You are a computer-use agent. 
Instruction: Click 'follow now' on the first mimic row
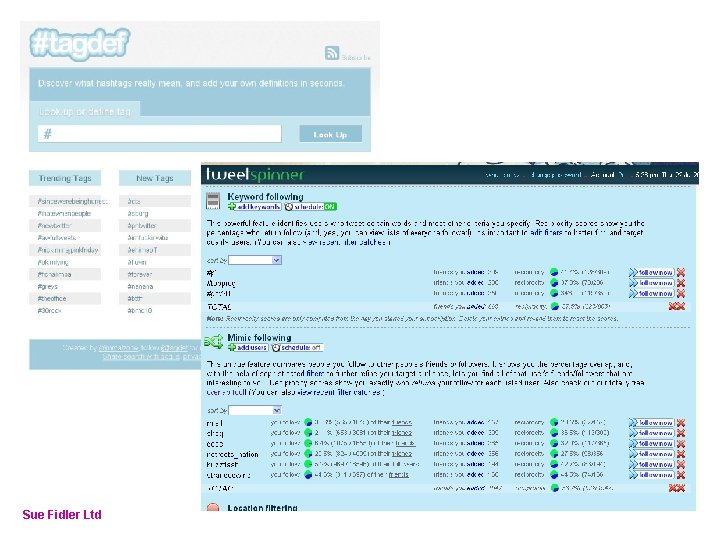[652, 422]
